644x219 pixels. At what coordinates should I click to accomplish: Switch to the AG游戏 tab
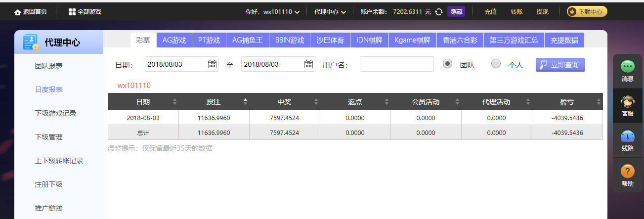coord(174,40)
